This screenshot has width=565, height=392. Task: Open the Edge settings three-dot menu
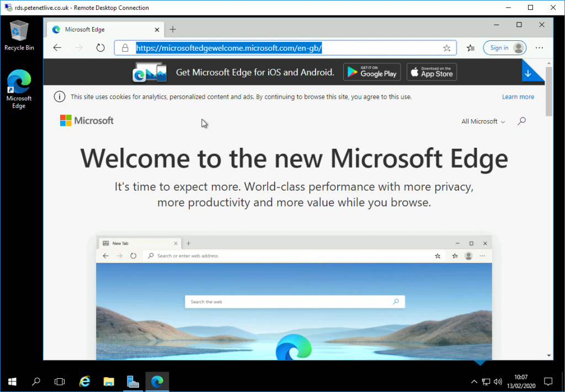[539, 48]
